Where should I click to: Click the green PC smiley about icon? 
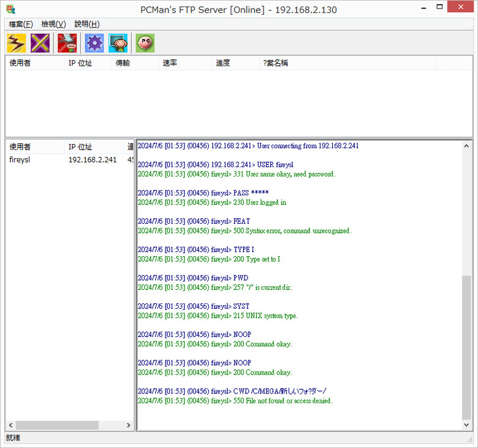[145, 43]
